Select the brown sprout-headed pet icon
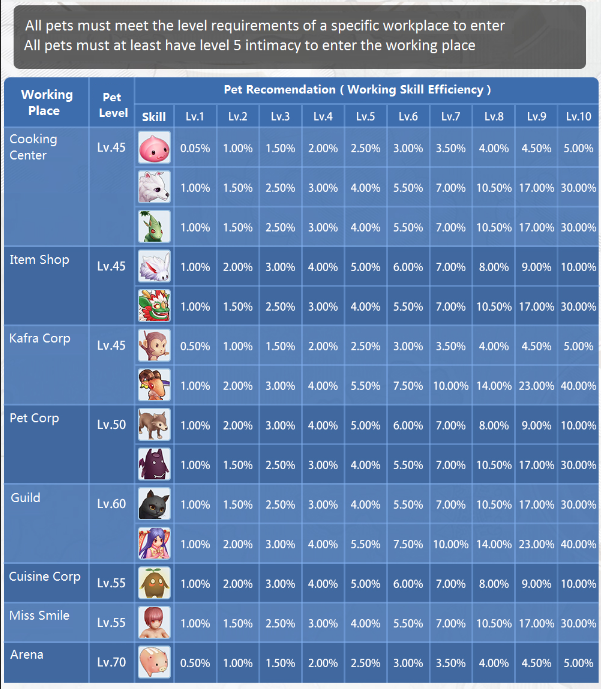The image size is (601, 689). (154, 583)
